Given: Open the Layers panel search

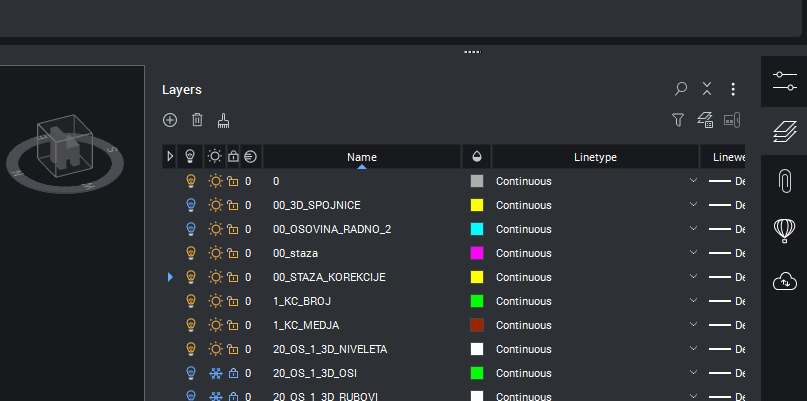Looking at the screenshot, I should point(681,89).
